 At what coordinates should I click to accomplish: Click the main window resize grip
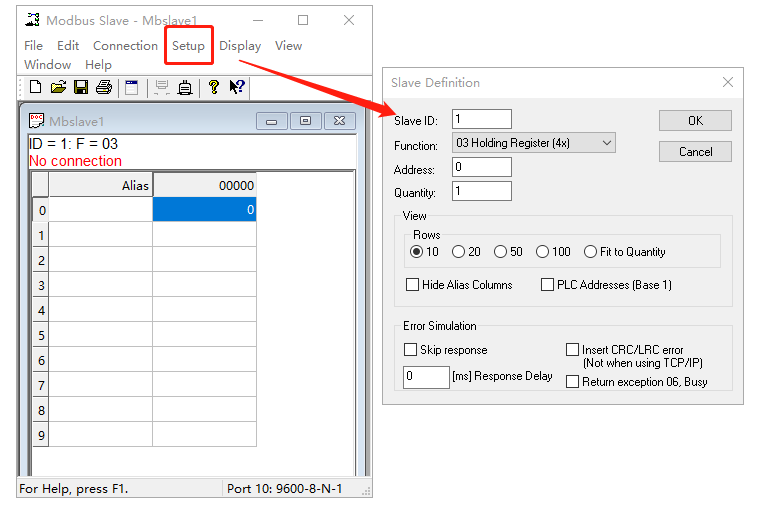366,492
